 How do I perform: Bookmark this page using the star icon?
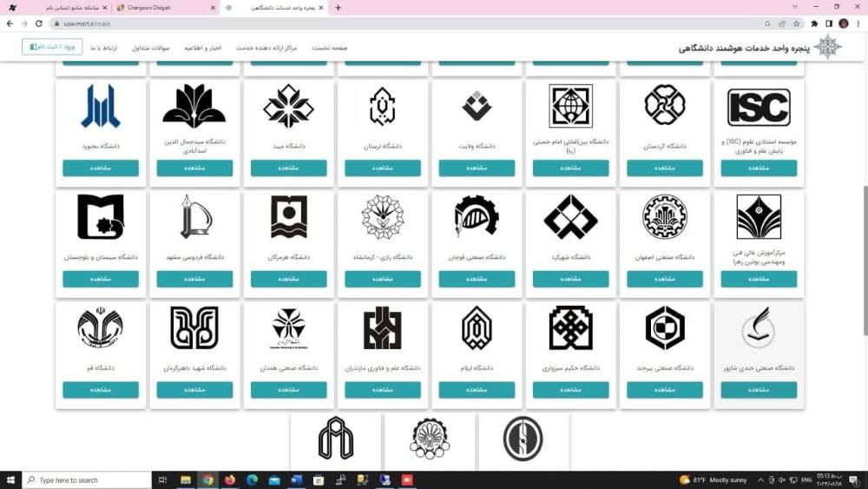point(797,23)
